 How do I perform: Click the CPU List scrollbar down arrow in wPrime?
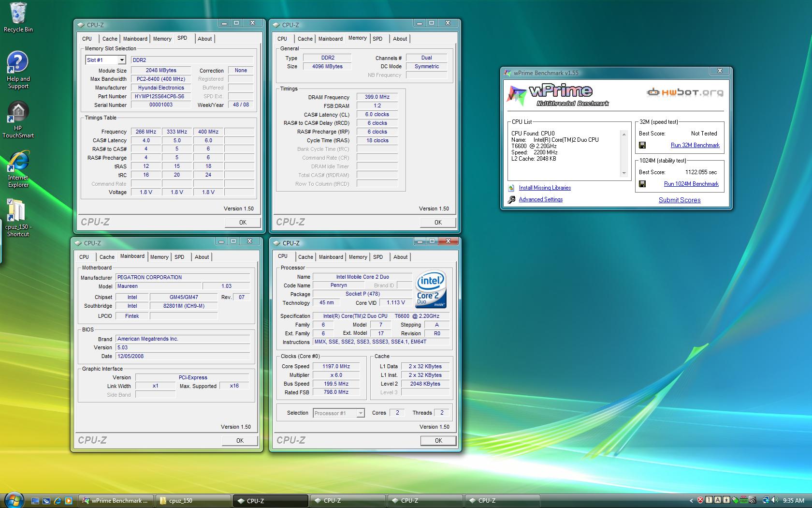(624, 173)
